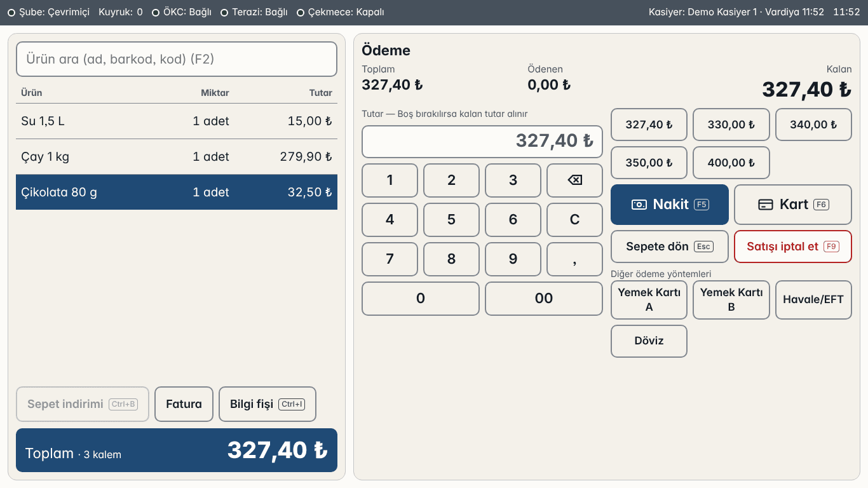Tap the C clear key
Screen dimensions: 868x488
pyautogui.click(x=574, y=220)
